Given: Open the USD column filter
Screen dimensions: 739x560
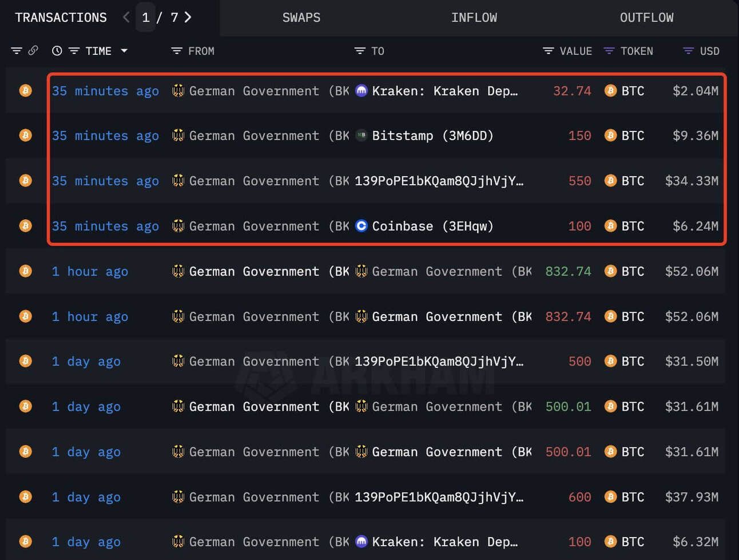Looking at the screenshot, I should (x=689, y=51).
